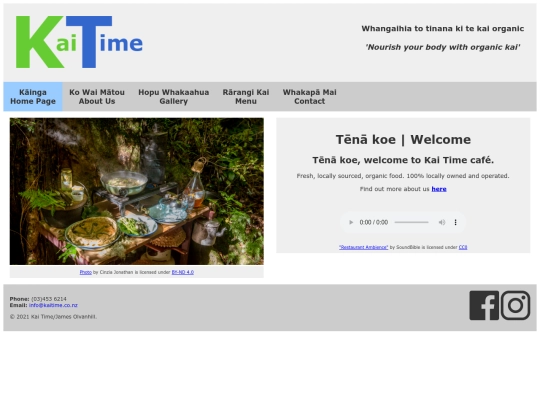This screenshot has height=405, width=540.
Task: Go to Kāinga Home Page tab
Action: [33, 97]
